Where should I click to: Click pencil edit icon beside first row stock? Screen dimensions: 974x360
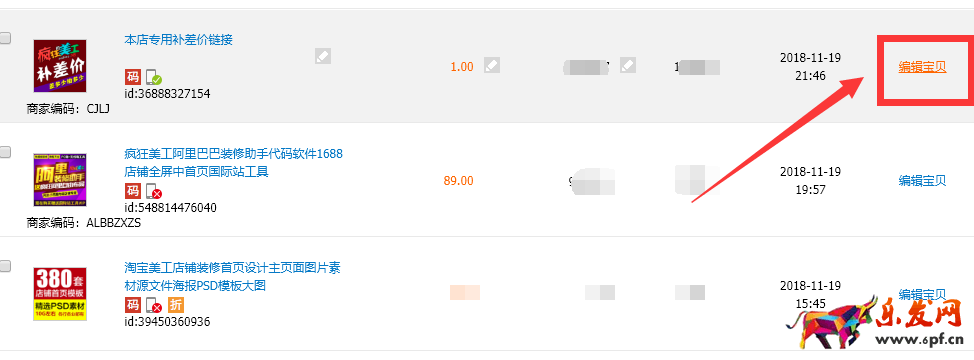pos(628,65)
